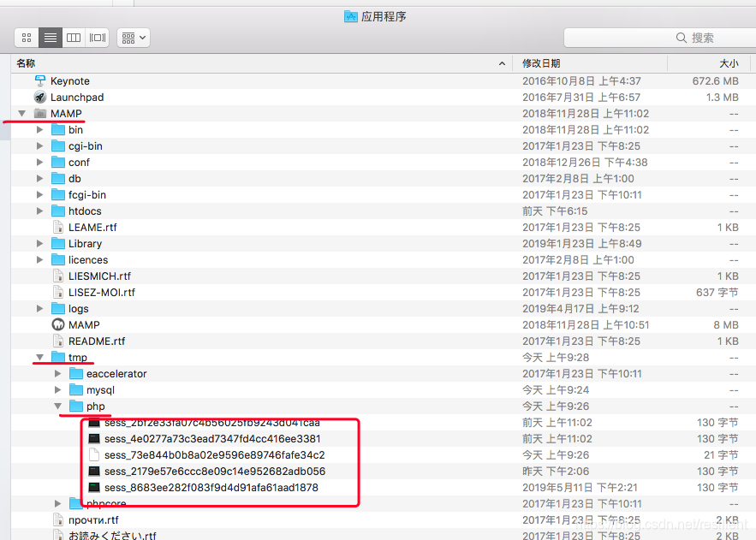This screenshot has height=540, width=756.
Task: Select the прочти.rtf file name
Action: [x=93, y=520]
